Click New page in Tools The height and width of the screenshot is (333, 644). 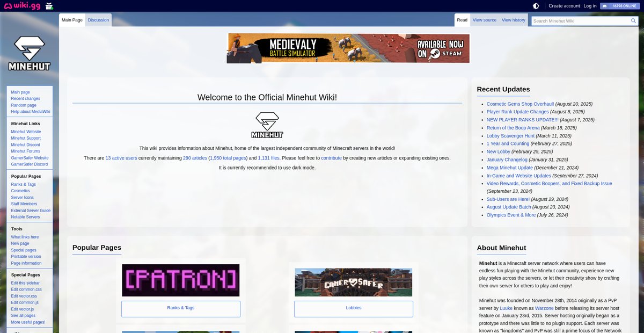coord(20,243)
